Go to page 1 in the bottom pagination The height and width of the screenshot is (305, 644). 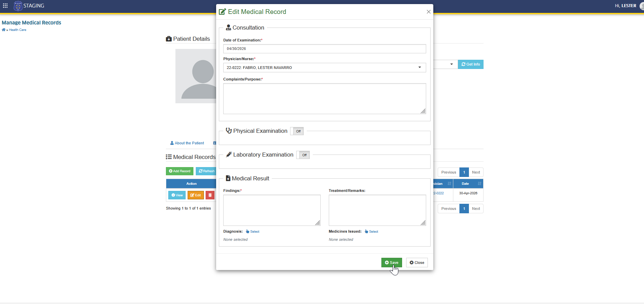(x=464, y=209)
